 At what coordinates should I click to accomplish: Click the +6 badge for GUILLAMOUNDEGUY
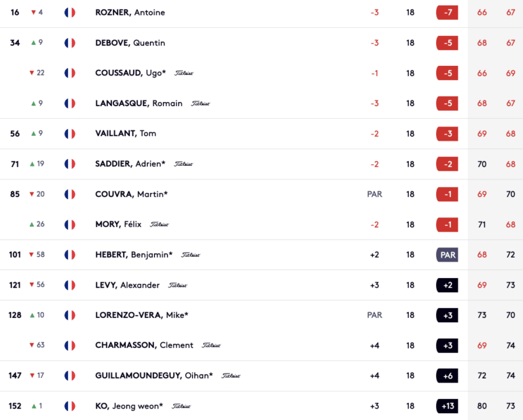pyautogui.click(x=447, y=376)
